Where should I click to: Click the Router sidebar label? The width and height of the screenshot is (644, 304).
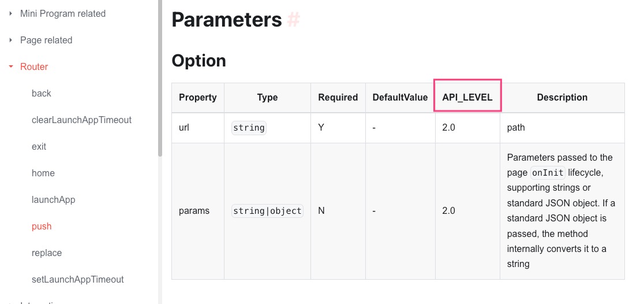click(34, 66)
